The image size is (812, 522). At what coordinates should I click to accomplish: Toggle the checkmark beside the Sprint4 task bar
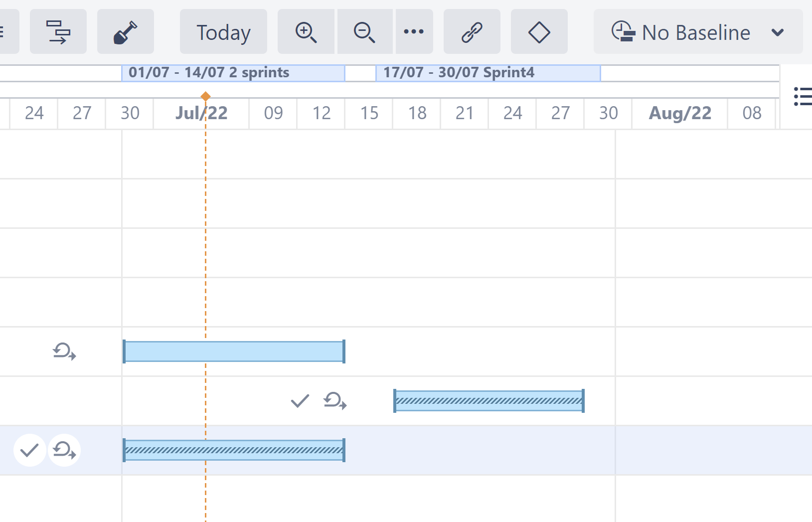tap(300, 401)
